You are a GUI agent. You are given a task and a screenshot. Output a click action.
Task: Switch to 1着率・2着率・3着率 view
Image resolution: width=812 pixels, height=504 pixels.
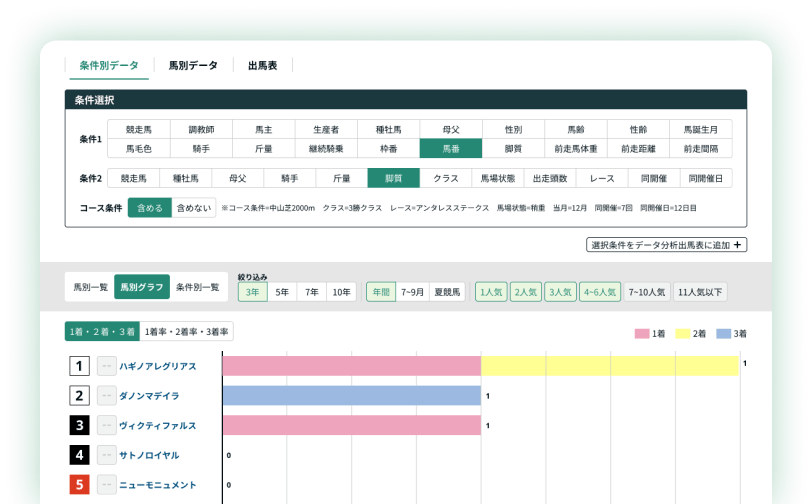(186, 332)
